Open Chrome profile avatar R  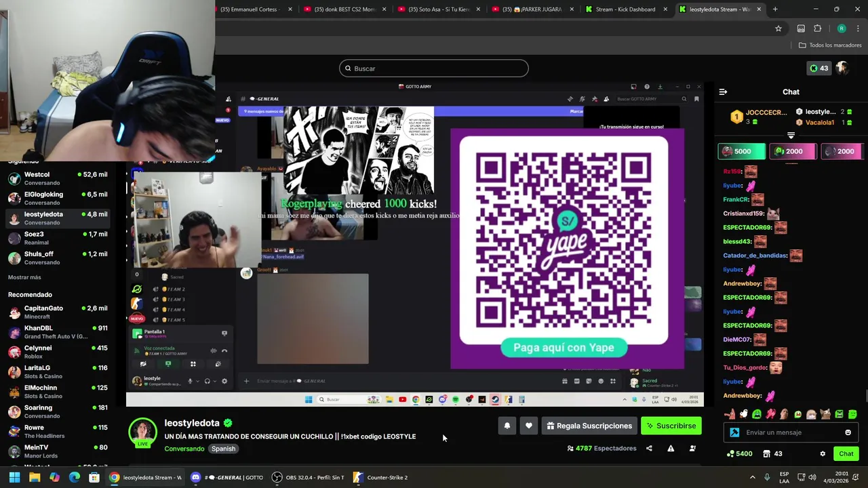[842, 28]
